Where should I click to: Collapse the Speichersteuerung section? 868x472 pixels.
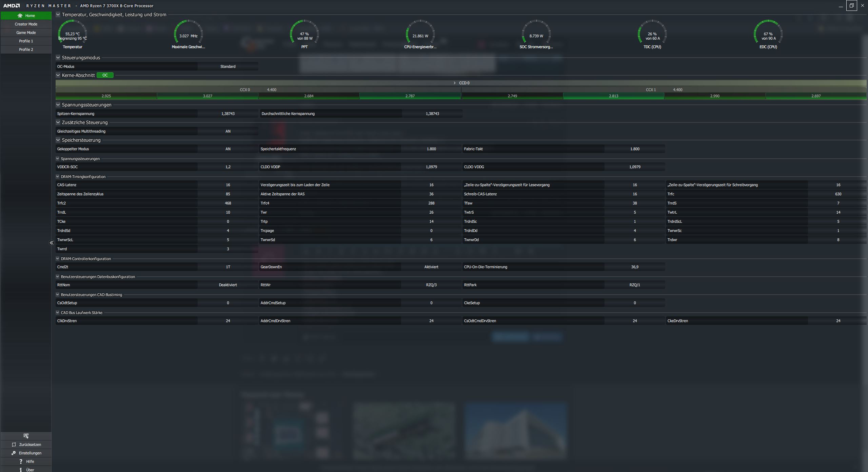[58, 140]
